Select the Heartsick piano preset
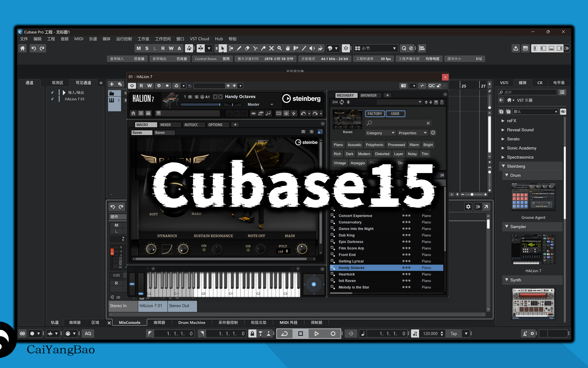588x368 pixels. coord(346,274)
